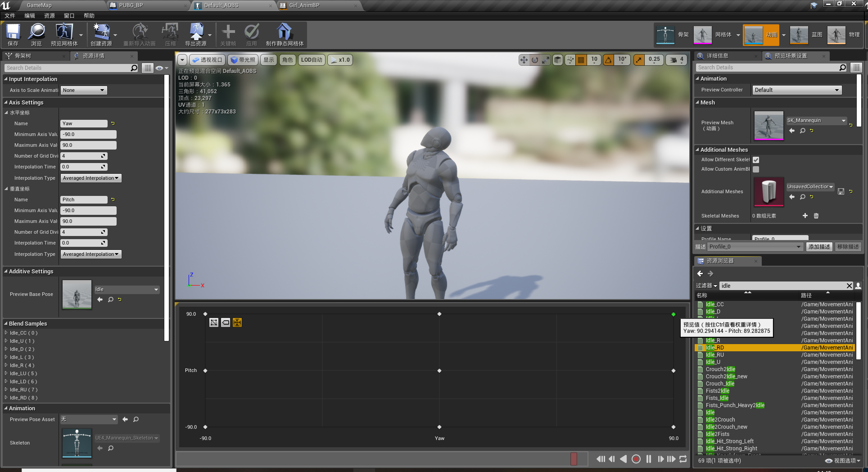Click the Save (保存) toolbar icon
Image resolution: width=868 pixels, height=472 pixels.
point(12,34)
